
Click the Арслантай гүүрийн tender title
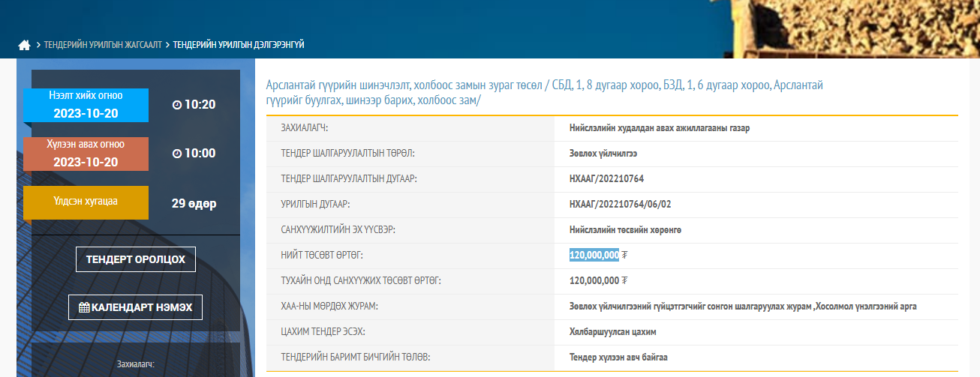544,93
